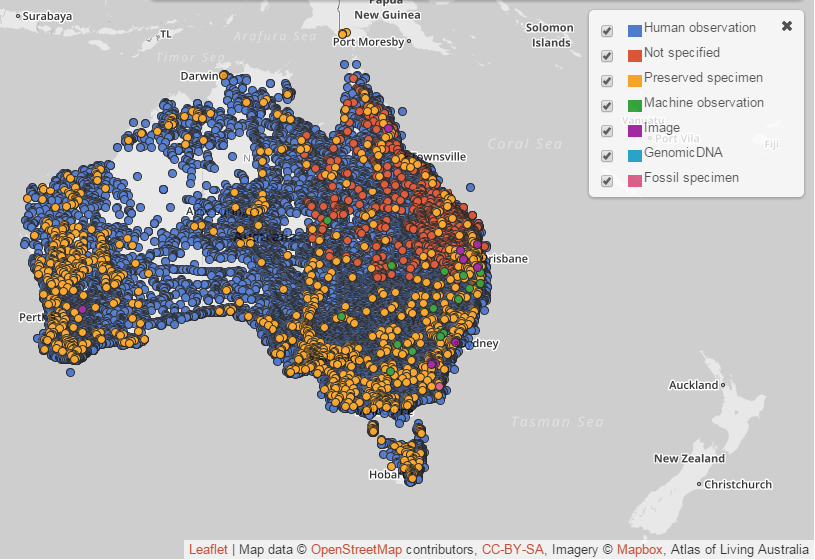Viewport: 815px width, 560px height.
Task: Uncheck the Fossil specimen checkbox
Action: pyautogui.click(x=606, y=181)
